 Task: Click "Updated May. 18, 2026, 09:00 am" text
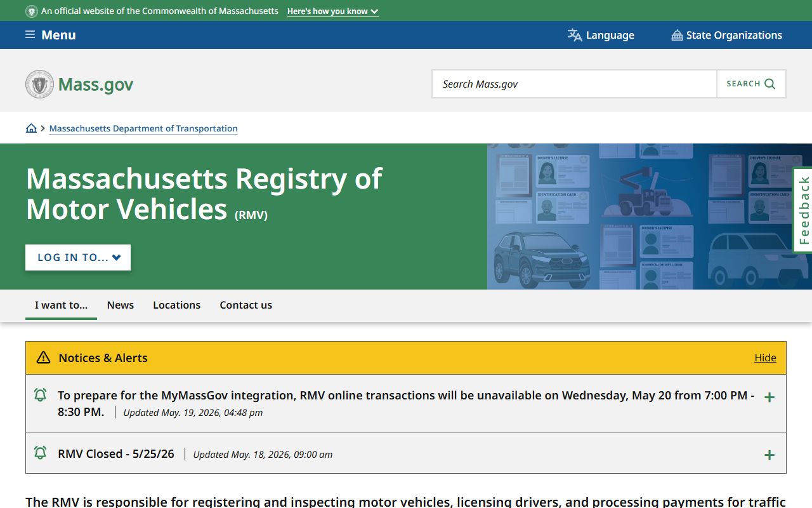tap(263, 455)
